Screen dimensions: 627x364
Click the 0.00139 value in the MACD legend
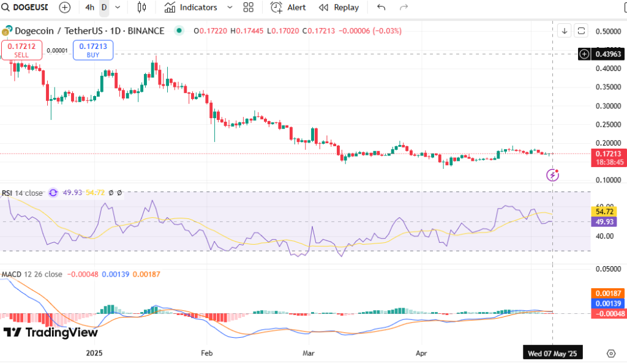tap(116, 275)
